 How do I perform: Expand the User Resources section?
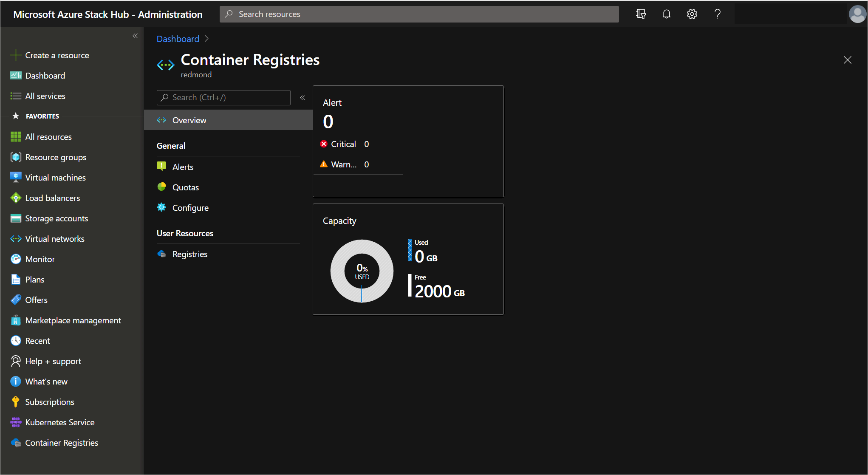point(184,233)
